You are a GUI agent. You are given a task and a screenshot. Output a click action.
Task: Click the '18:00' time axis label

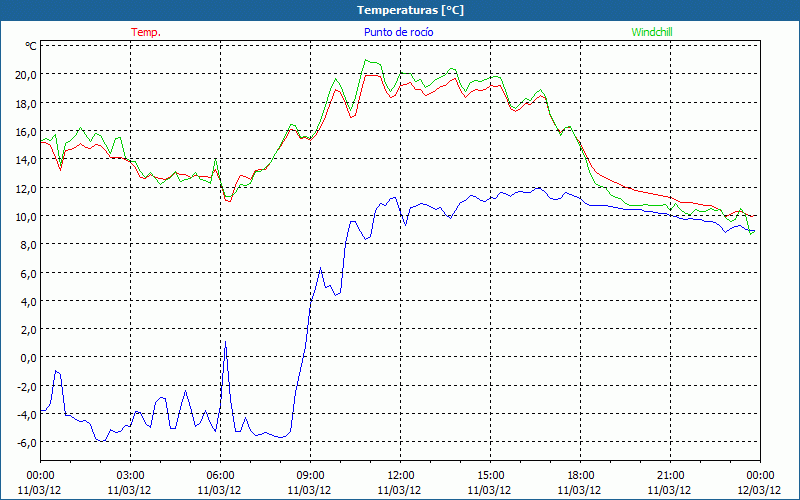[581, 476]
